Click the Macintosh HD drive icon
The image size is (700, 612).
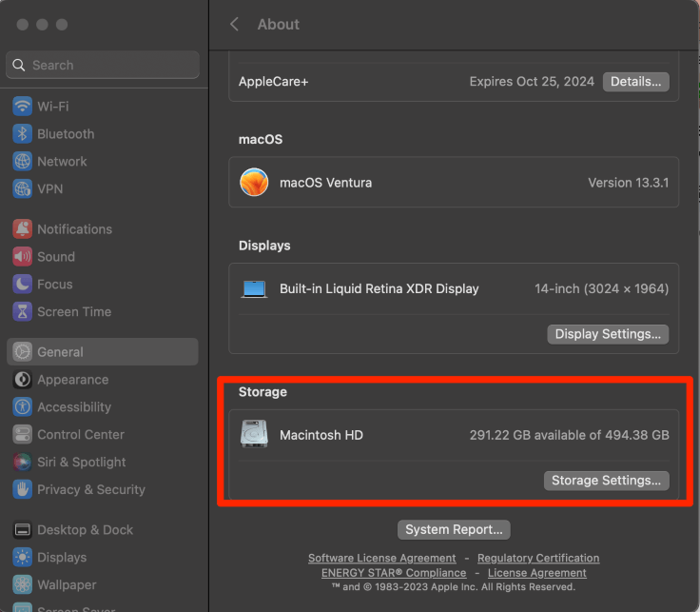[x=254, y=435]
